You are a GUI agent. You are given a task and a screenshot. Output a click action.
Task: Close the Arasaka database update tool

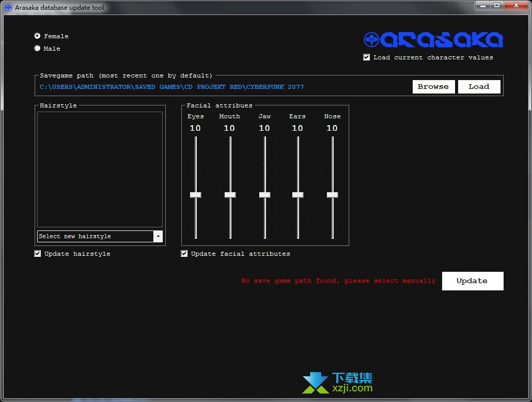(516, 5)
